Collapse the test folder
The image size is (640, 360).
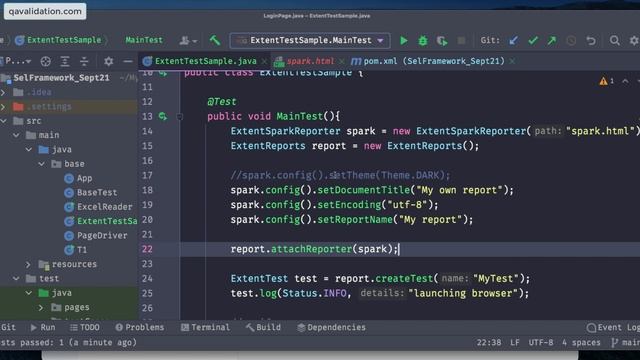[x=16, y=279]
